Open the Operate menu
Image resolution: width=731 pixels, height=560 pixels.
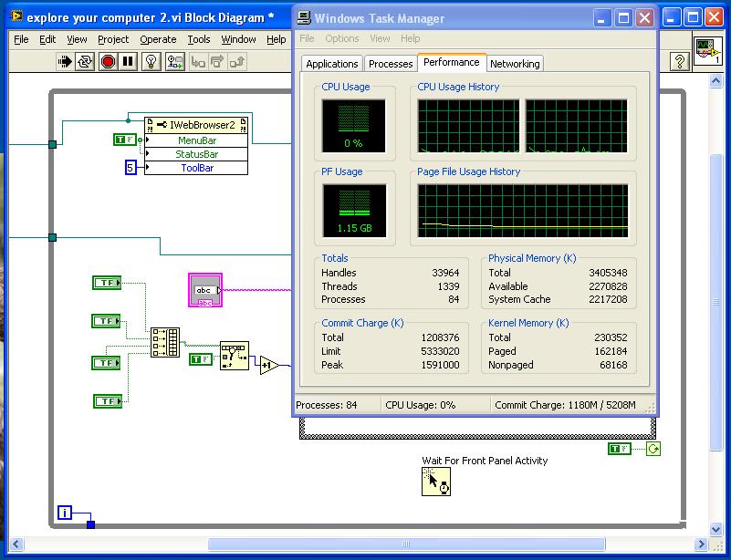coord(158,39)
